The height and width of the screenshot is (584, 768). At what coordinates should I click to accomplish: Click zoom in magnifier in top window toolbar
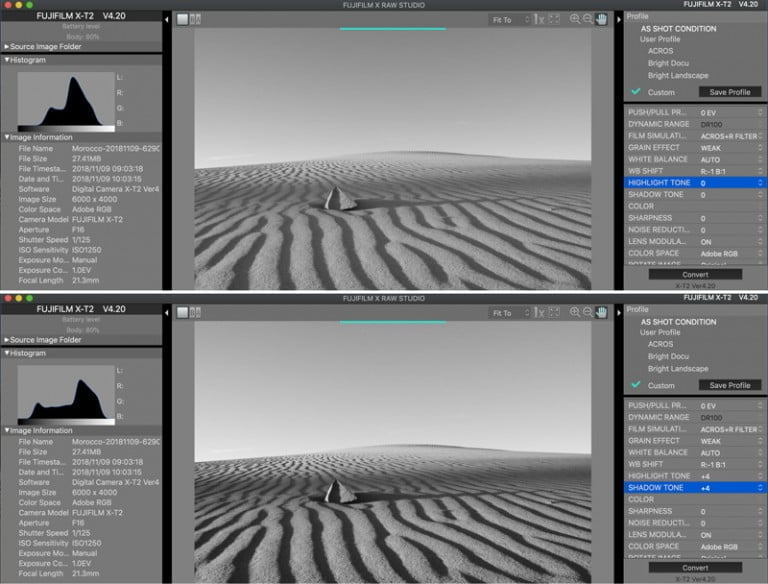tap(574, 19)
